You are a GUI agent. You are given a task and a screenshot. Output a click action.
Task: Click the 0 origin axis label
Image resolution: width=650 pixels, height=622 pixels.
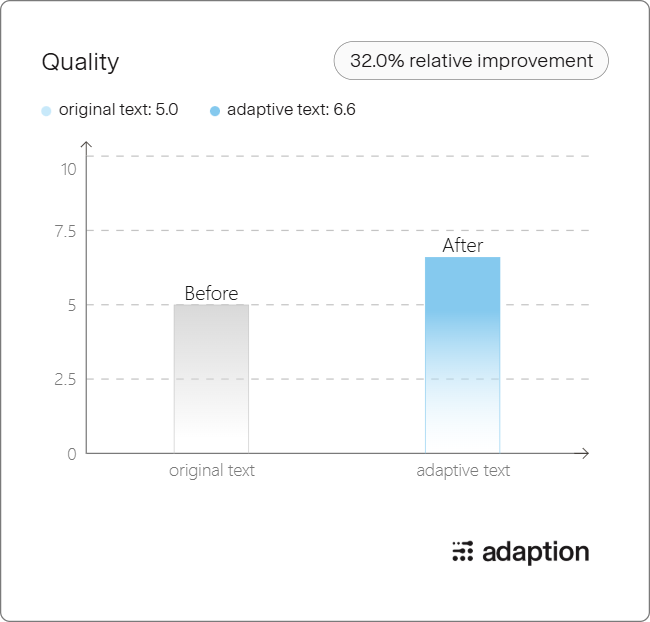pos(72,454)
